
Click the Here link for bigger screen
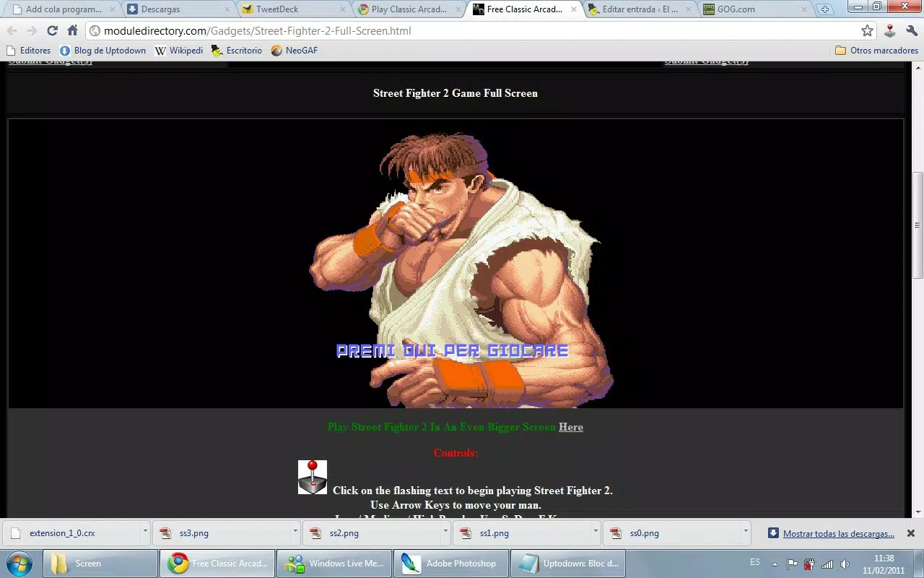tap(571, 427)
